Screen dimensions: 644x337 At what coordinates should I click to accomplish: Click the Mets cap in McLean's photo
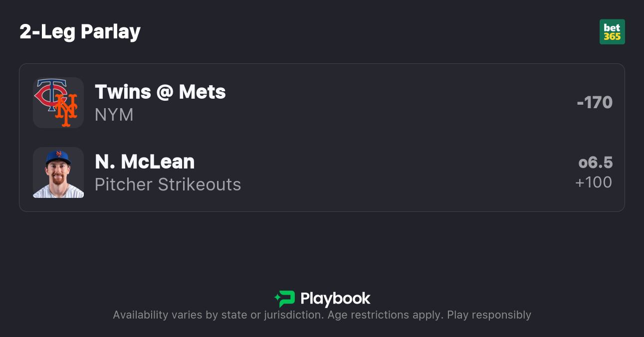(58, 157)
